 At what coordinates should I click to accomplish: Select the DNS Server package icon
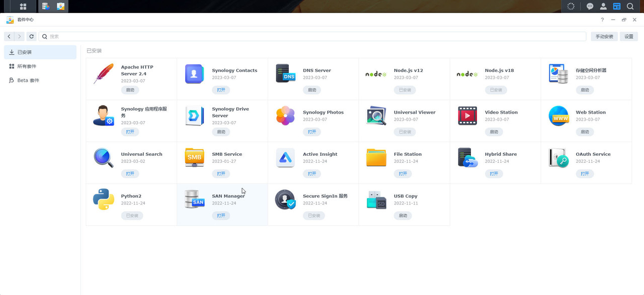point(286,74)
